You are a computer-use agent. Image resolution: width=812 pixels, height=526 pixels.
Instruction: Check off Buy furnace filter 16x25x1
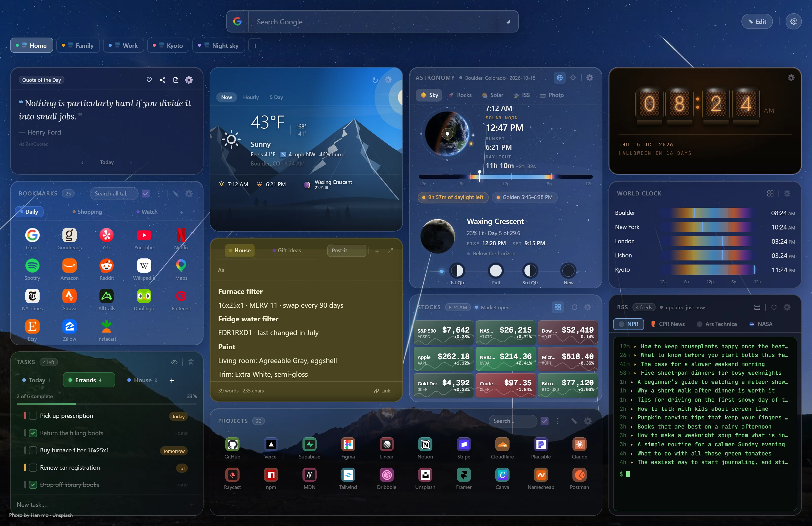(33, 450)
